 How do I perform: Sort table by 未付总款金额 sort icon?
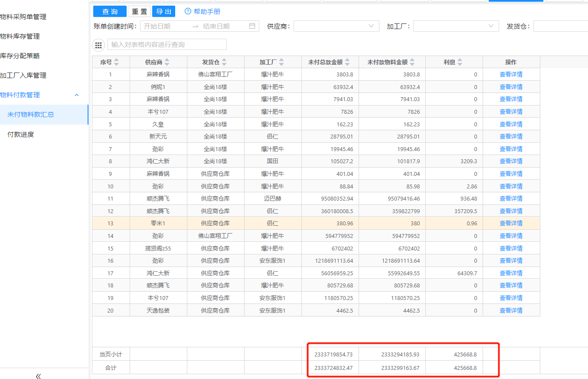pos(347,62)
